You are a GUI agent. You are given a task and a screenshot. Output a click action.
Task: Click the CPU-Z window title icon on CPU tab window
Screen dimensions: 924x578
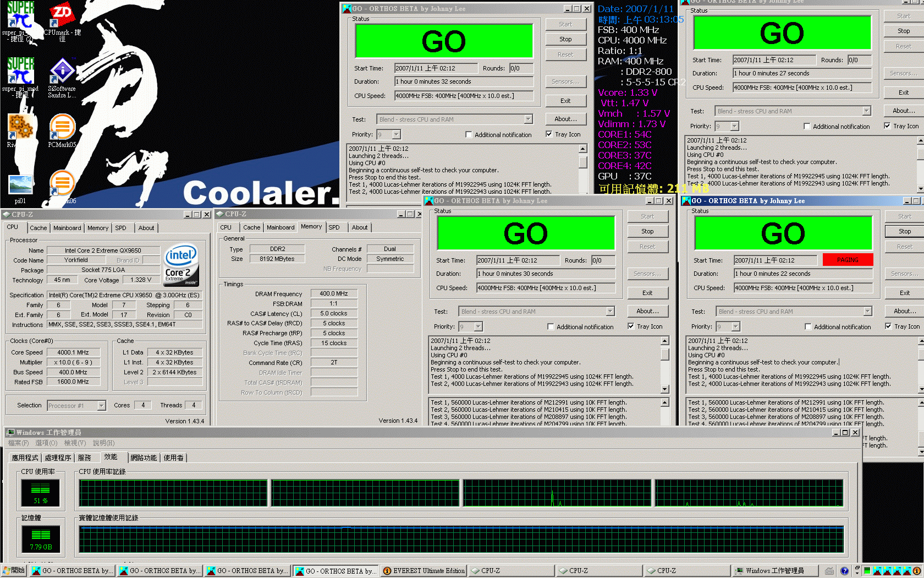(7, 214)
